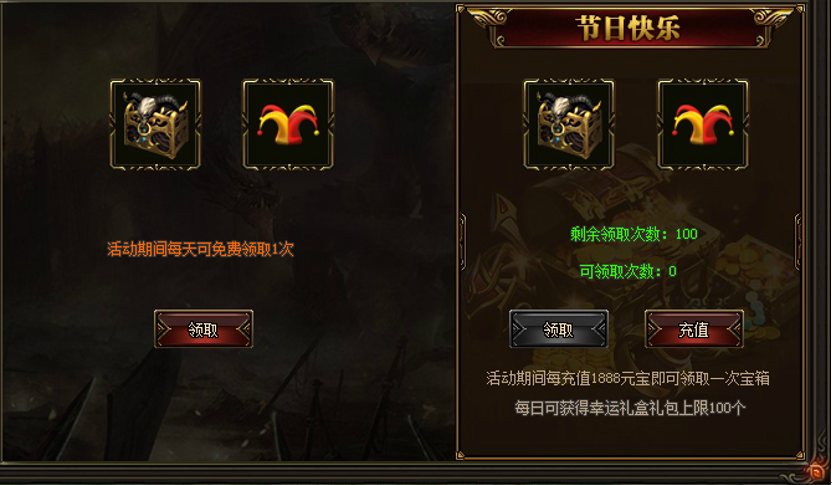Viewport: 832px width, 485px height.
Task: Select the jester hat icon in the free-claim panel
Action: click(x=288, y=125)
